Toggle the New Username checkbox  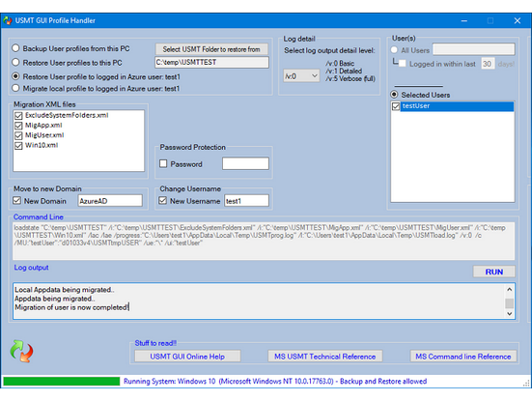[163, 201]
